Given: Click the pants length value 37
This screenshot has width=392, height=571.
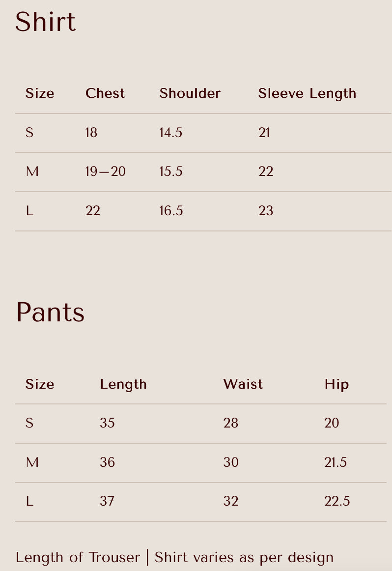Looking at the screenshot, I should 107,501.
